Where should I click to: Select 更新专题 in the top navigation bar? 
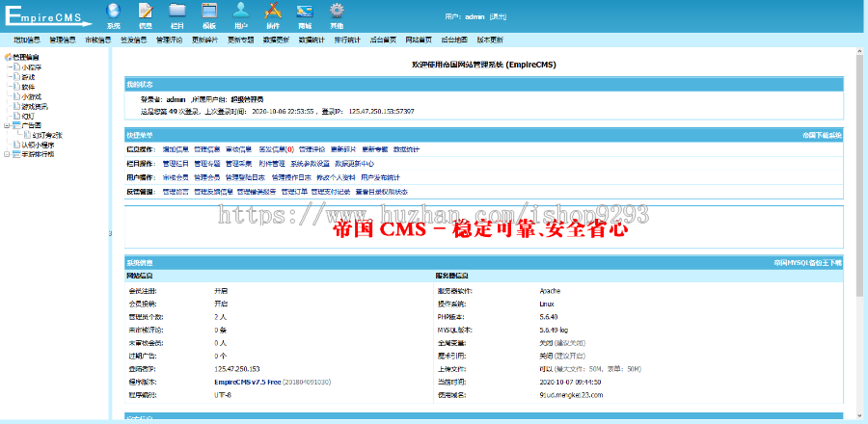(x=241, y=40)
